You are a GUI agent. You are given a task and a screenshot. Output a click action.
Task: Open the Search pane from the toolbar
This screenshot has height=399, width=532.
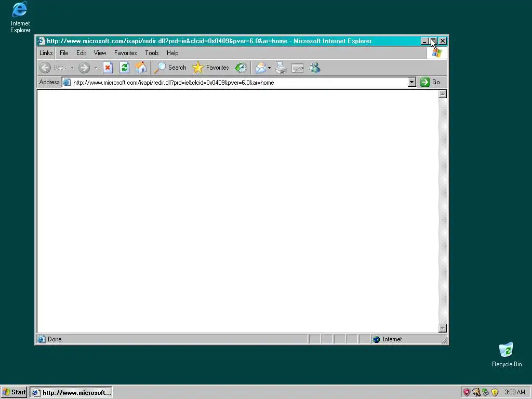(x=170, y=68)
